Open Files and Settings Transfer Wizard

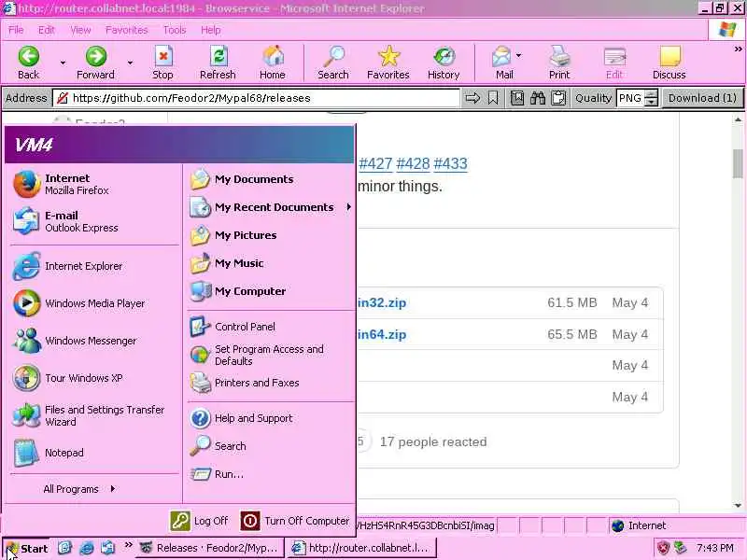(94, 415)
